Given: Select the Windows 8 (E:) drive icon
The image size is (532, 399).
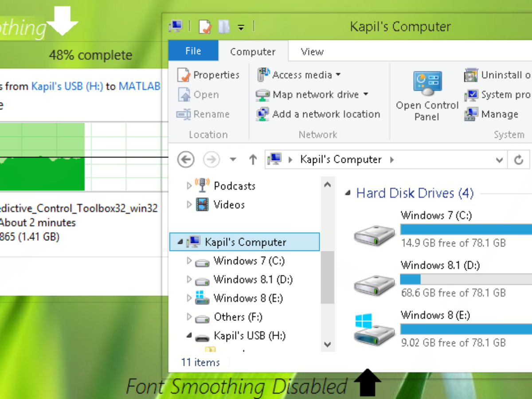Looking at the screenshot, I should [375, 330].
